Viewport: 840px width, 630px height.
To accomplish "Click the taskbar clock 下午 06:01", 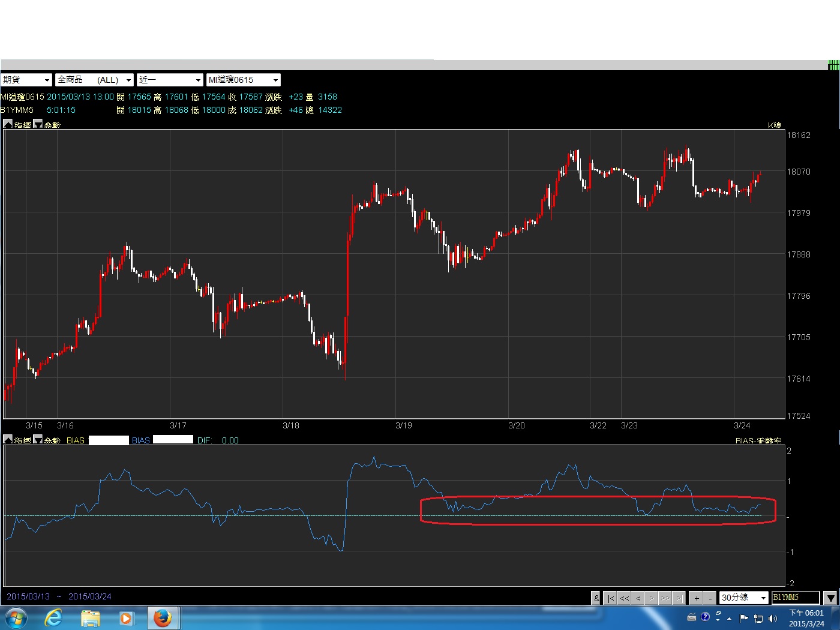I will tap(806, 618).
